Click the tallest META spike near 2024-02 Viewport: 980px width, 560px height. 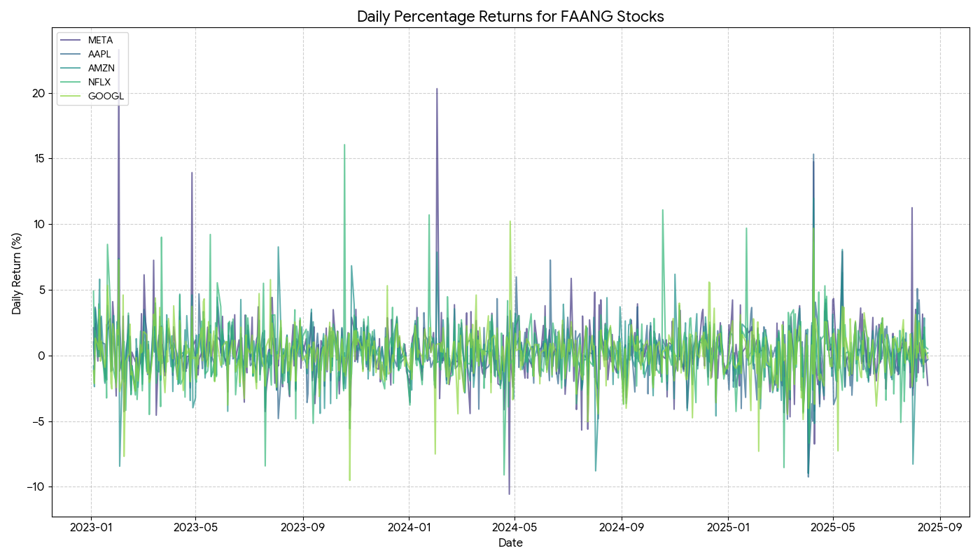point(439,90)
